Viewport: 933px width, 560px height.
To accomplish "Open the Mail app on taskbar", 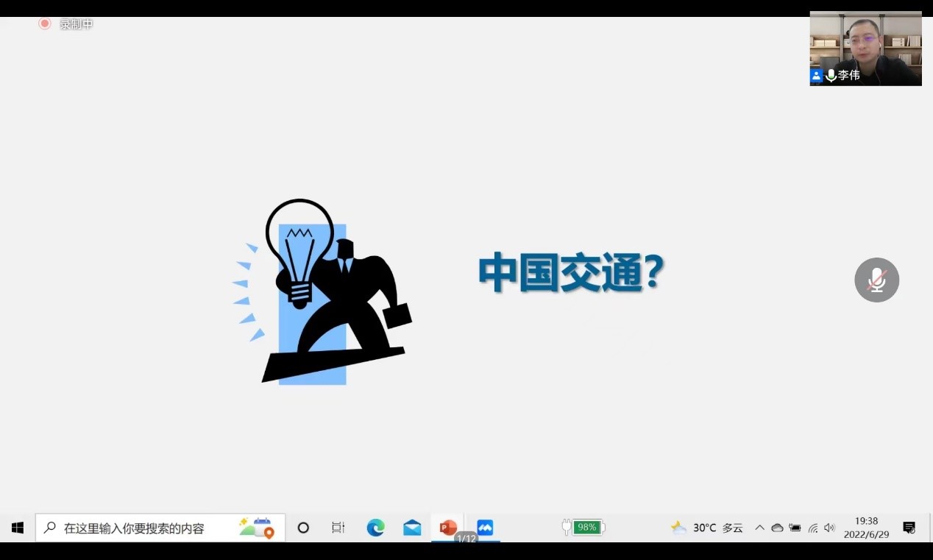I will coord(412,528).
